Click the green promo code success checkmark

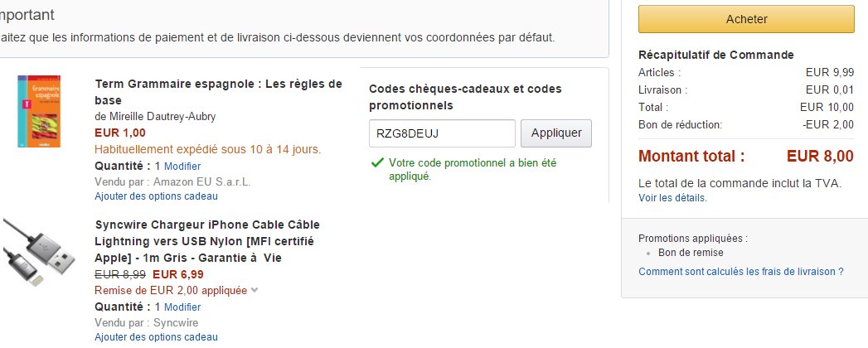pyautogui.click(x=377, y=162)
